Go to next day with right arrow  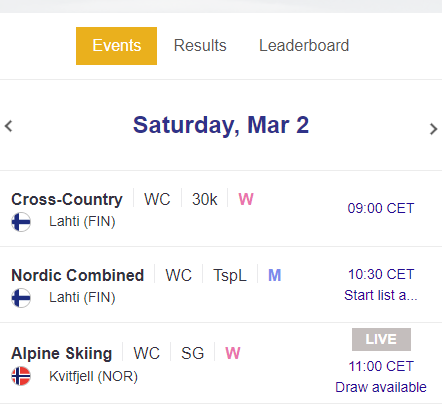click(433, 129)
